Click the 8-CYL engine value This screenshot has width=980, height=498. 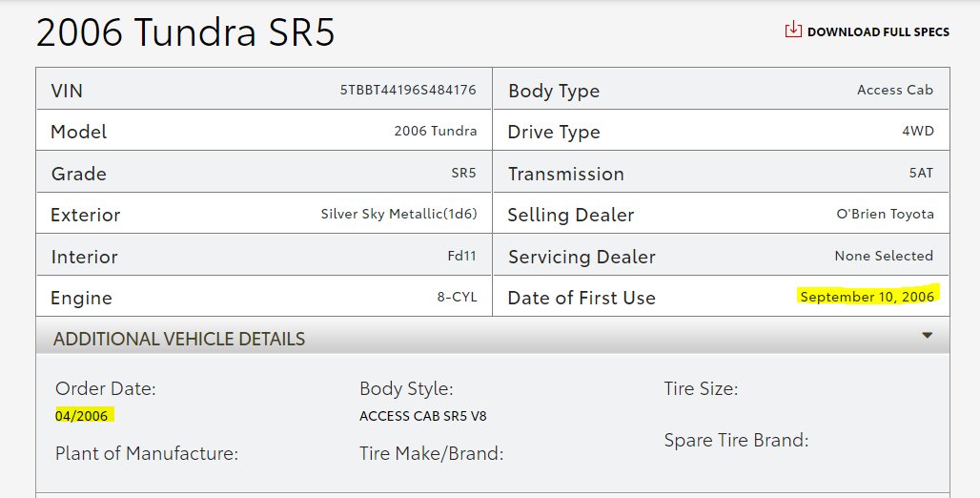457,297
